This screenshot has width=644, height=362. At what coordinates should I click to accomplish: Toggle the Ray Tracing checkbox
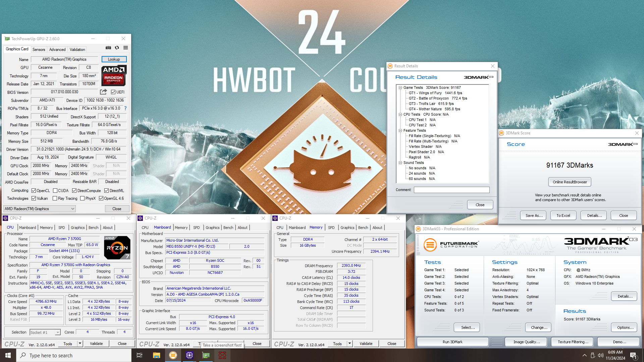55,198
